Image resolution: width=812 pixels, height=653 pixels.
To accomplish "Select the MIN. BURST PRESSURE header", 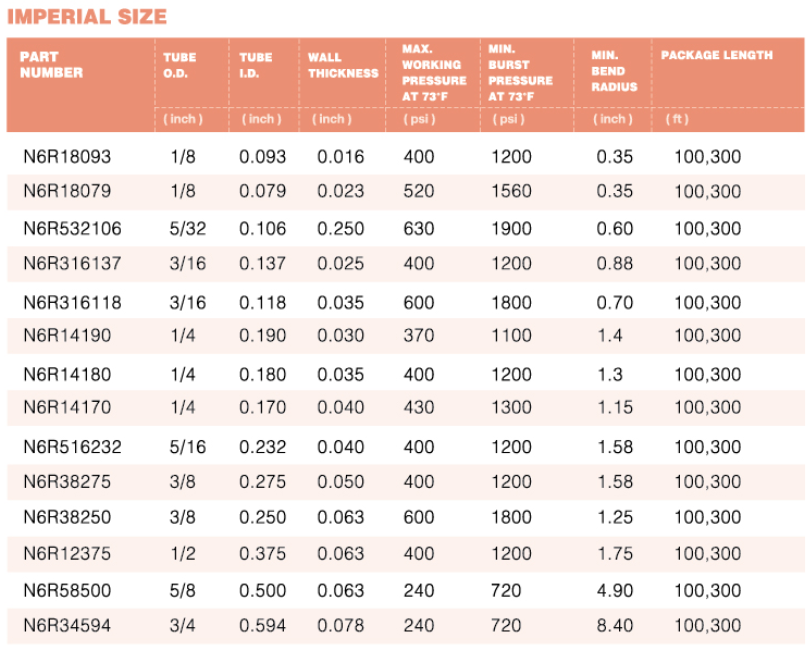I will 520,72.
